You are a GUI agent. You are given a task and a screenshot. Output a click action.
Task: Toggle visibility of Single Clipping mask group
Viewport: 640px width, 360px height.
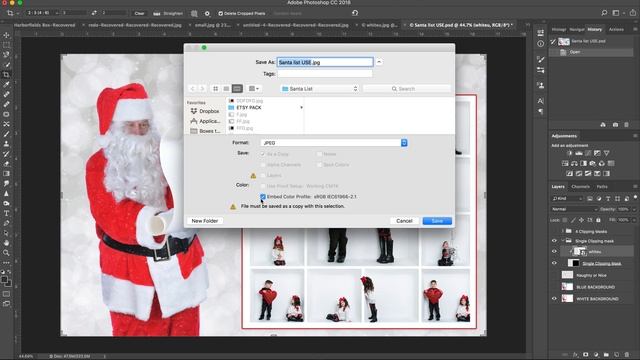(x=554, y=241)
